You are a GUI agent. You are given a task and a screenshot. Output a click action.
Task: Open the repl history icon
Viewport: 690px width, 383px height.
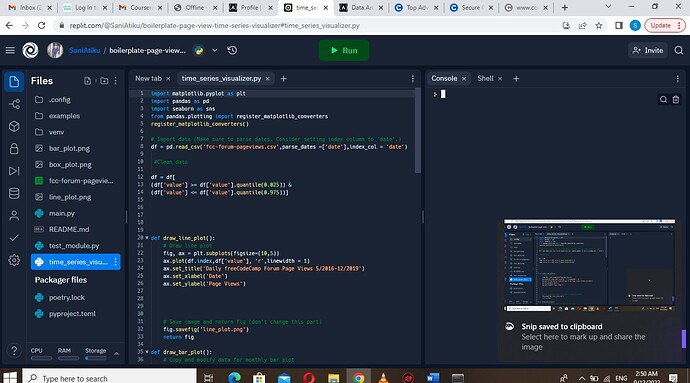pos(232,50)
